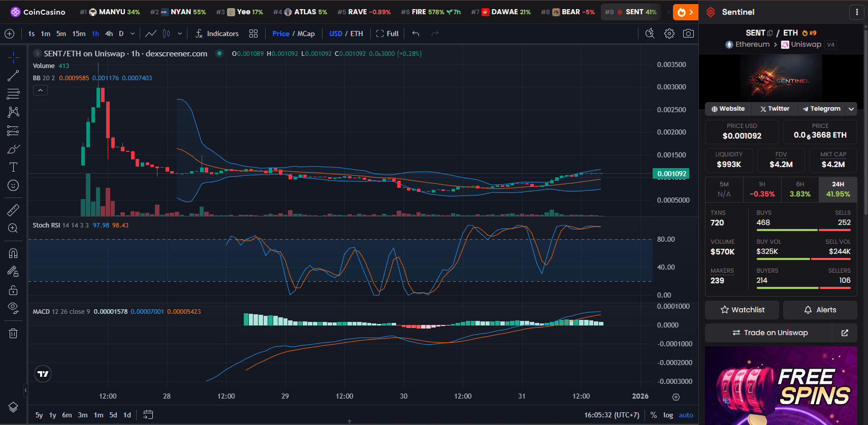Set chart range to 5y
Viewport: 868px width, 425px height.
coord(39,415)
